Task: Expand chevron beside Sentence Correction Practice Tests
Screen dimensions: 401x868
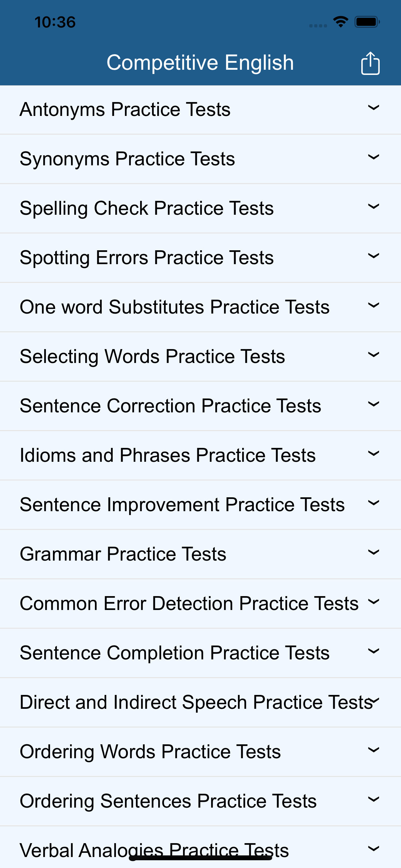Action: 373,404
